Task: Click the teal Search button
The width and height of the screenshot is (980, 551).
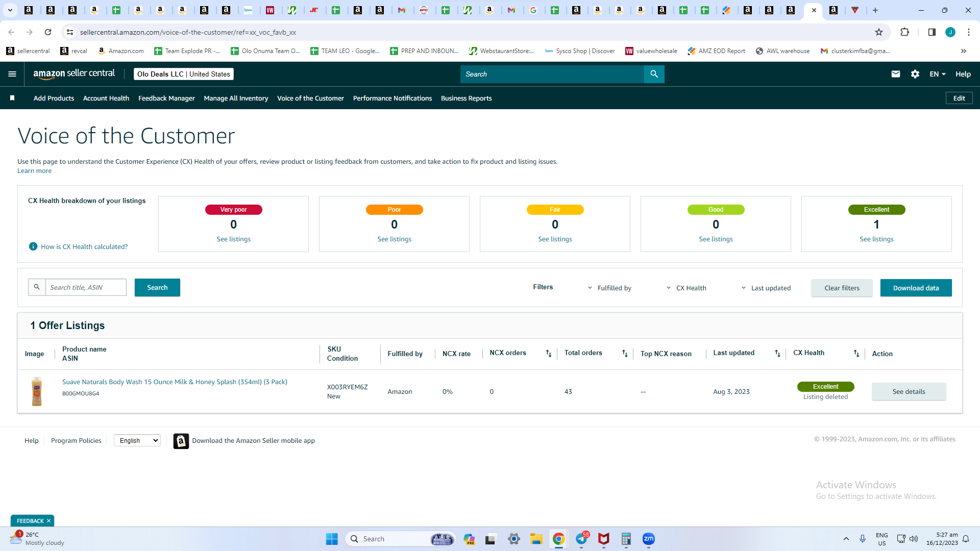Action: (x=157, y=287)
